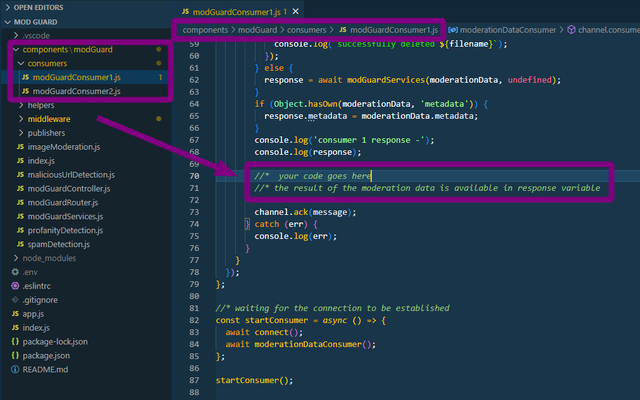Open modGuardController.js file

(x=69, y=188)
